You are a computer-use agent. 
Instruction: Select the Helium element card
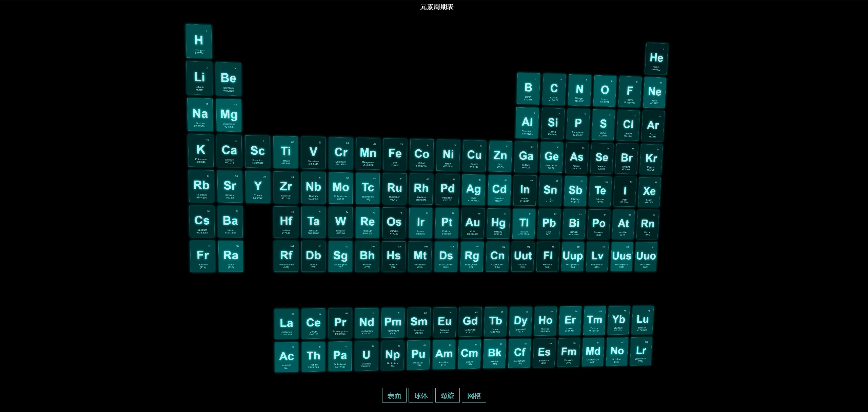tap(656, 59)
